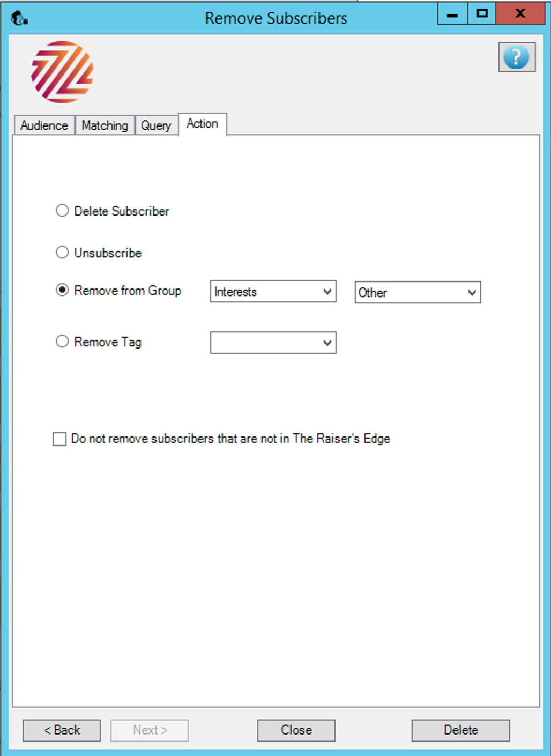
Task: Open the Interests group dropdown
Action: [273, 292]
